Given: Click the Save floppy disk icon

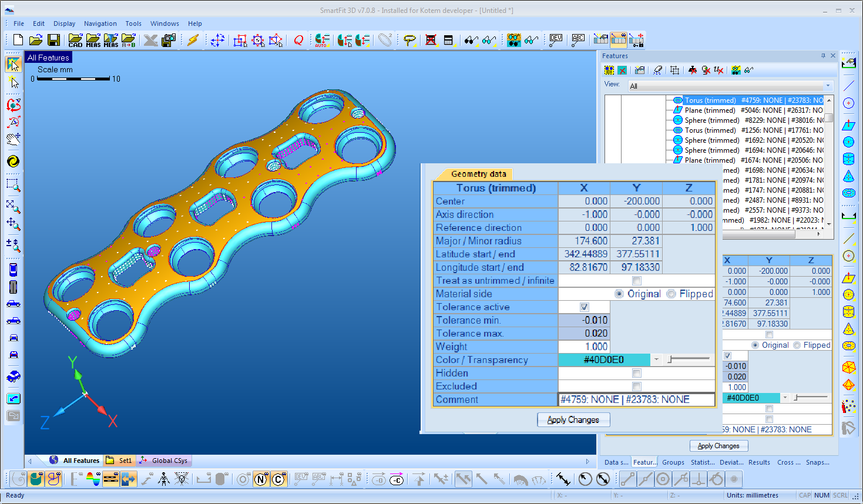Looking at the screenshot, I should pos(53,40).
